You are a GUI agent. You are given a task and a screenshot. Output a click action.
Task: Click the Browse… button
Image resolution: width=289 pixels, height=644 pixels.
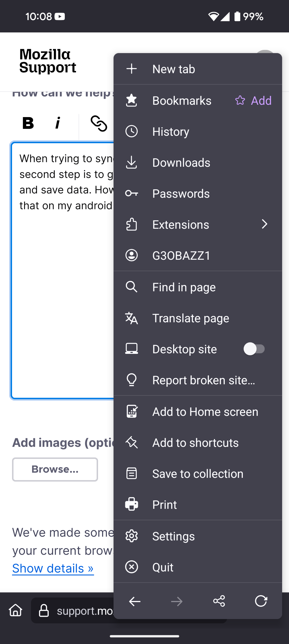coord(55,469)
